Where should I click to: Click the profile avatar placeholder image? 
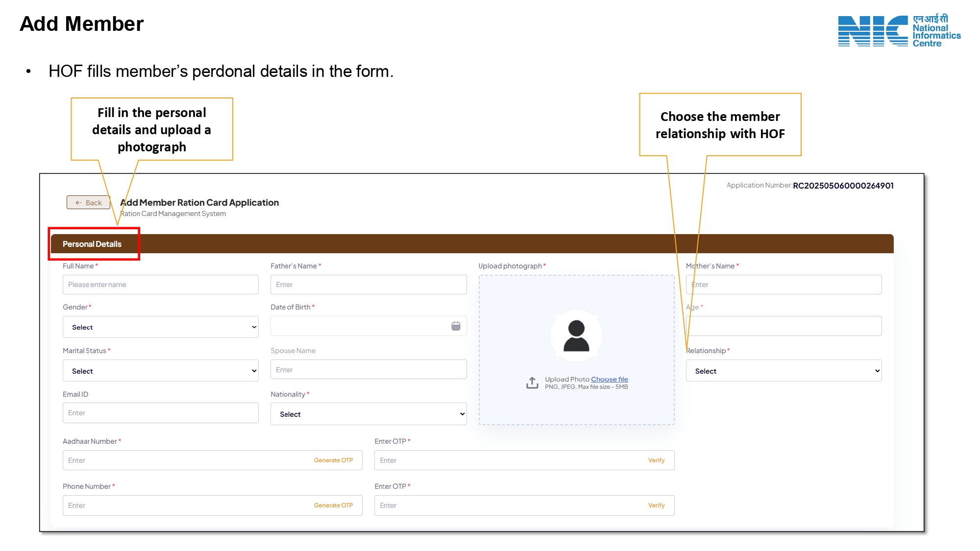point(576,336)
